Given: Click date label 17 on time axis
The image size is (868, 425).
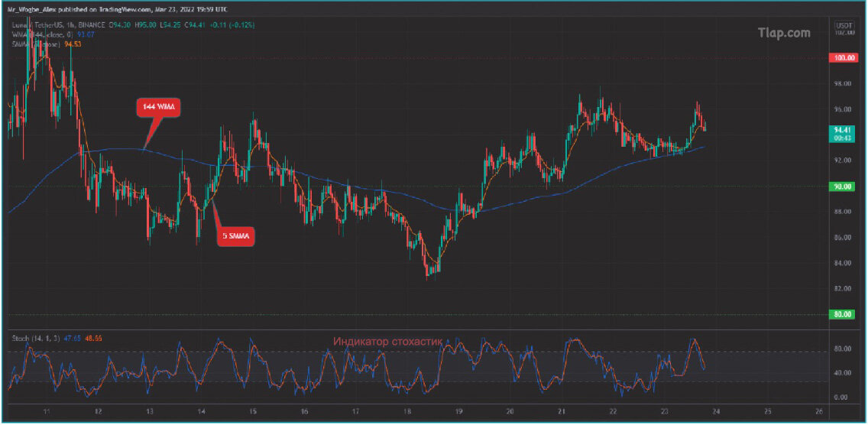Looking at the screenshot, I should 356,412.
